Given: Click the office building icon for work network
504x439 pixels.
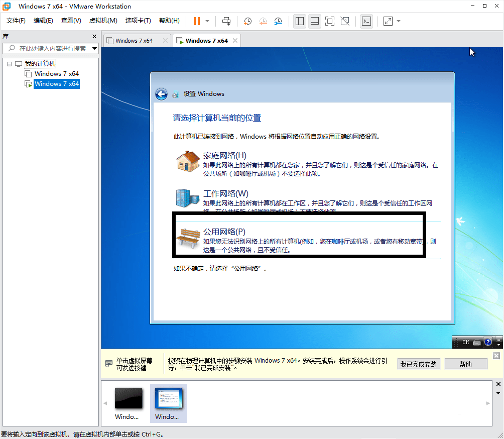Looking at the screenshot, I should tap(188, 198).
